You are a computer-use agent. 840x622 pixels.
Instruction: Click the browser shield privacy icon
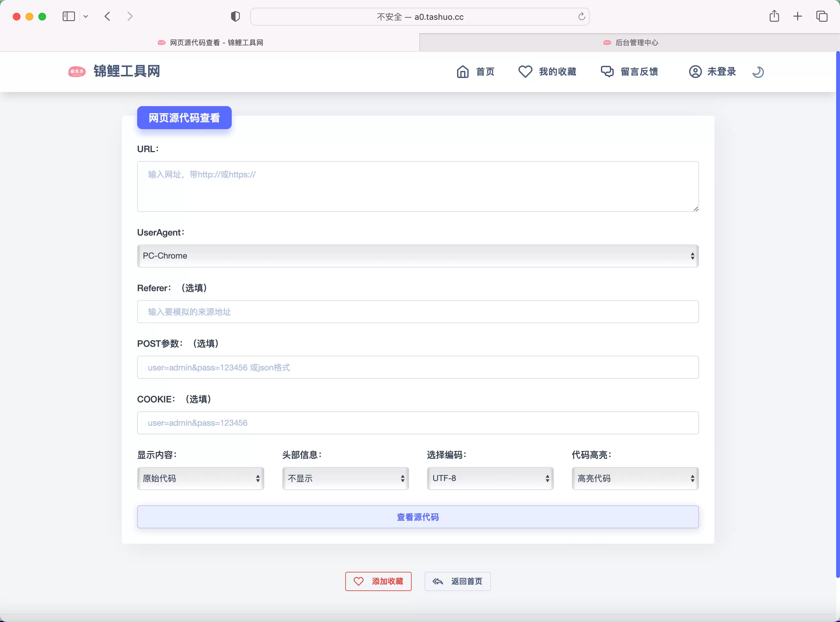pos(235,16)
